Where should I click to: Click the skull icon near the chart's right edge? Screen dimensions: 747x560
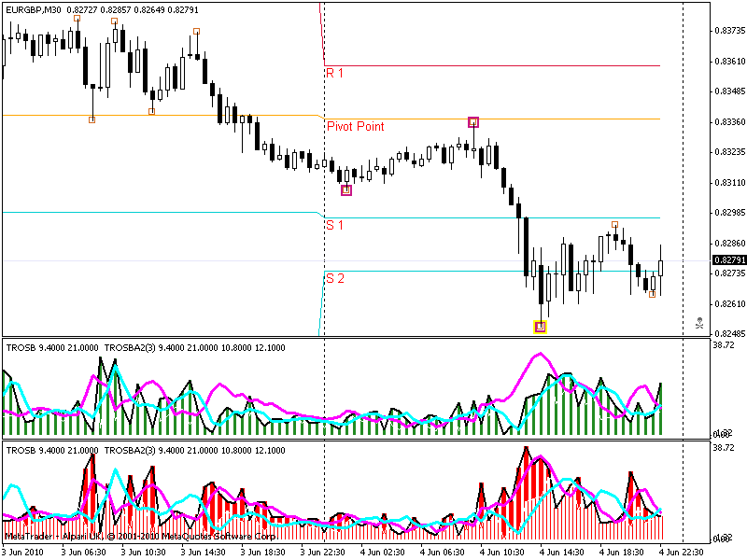(x=699, y=323)
